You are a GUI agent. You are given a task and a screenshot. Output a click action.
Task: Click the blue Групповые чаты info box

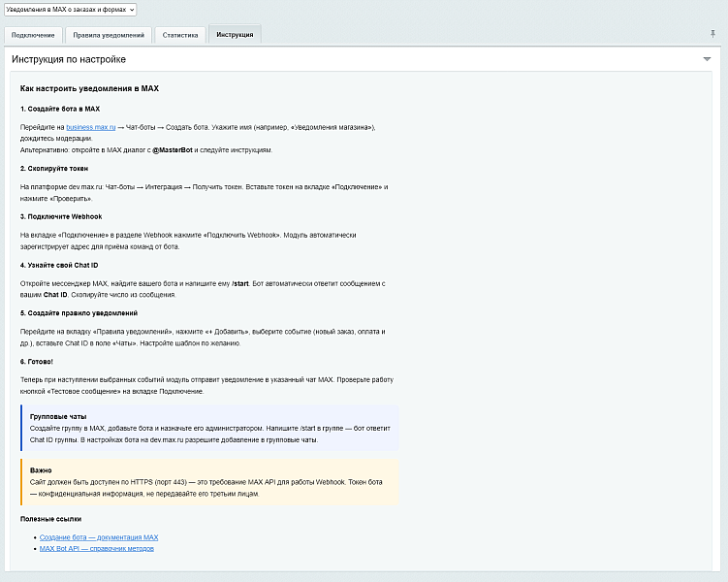[x=209, y=428]
